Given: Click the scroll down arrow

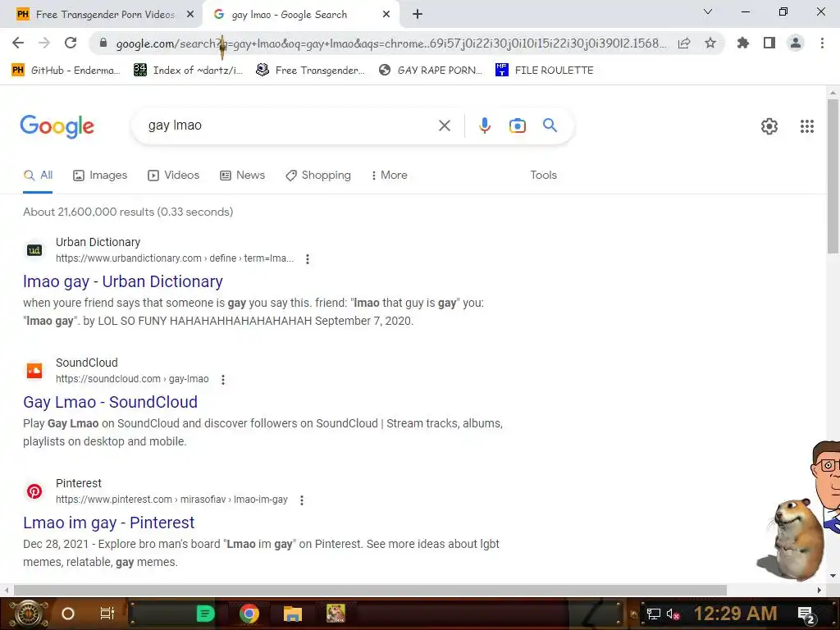Looking at the screenshot, I should (x=833, y=576).
